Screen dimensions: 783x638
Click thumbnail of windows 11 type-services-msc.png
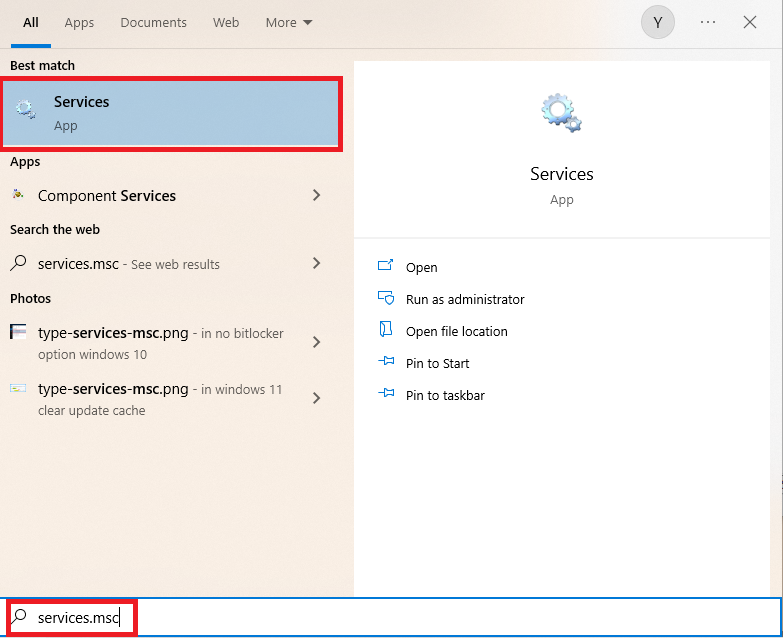tap(18, 388)
